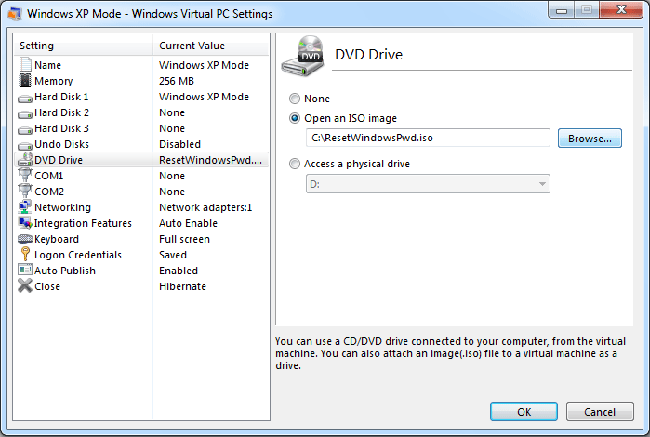Click the ISO image path field
The width and height of the screenshot is (650, 437).
(428, 138)
